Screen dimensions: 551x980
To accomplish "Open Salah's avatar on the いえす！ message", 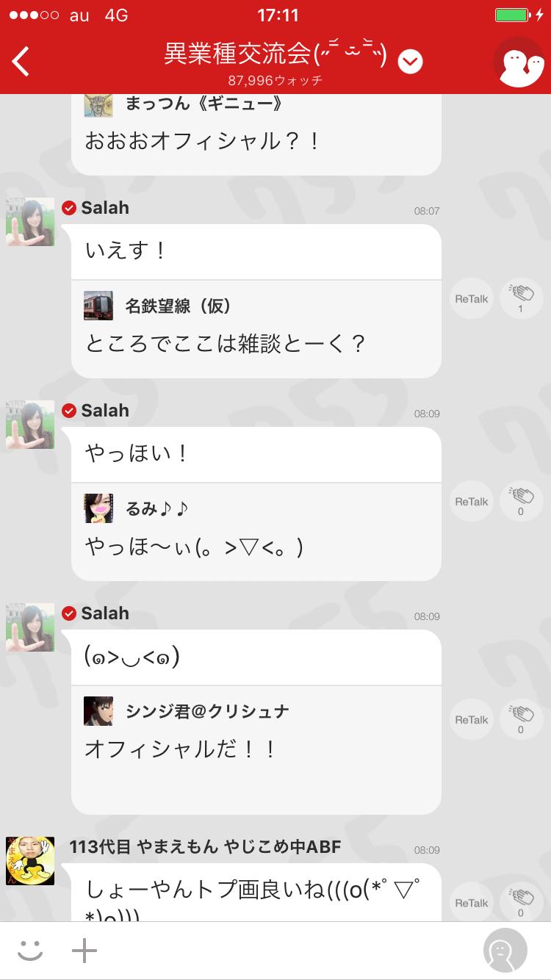I will click(x=30, y=222).
